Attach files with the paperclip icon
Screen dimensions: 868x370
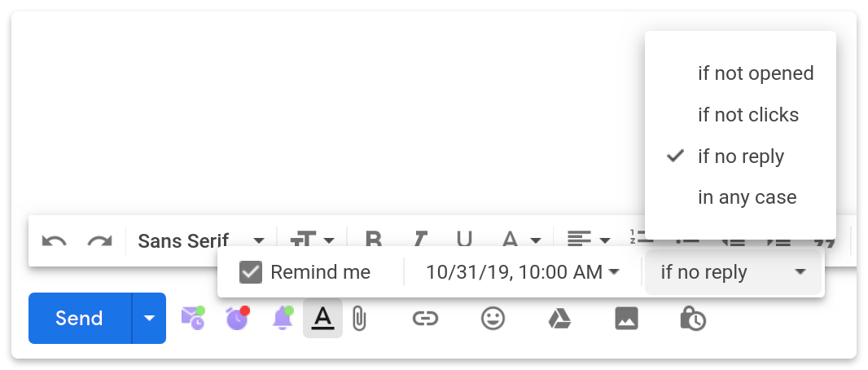click(360, 319)
